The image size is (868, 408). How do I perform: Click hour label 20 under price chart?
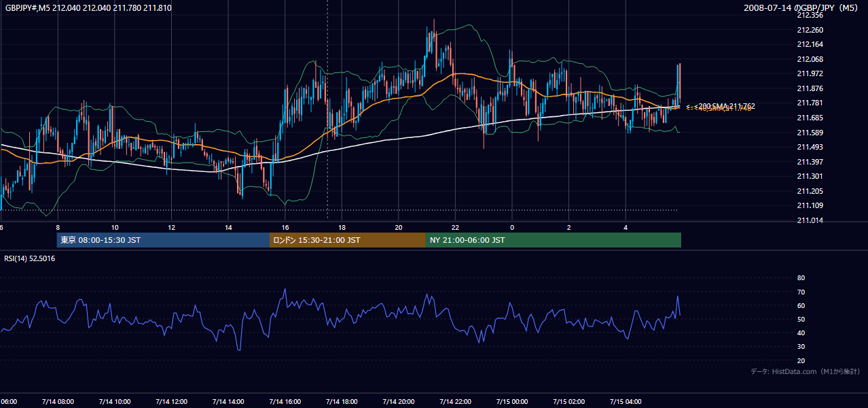[399, 227]
